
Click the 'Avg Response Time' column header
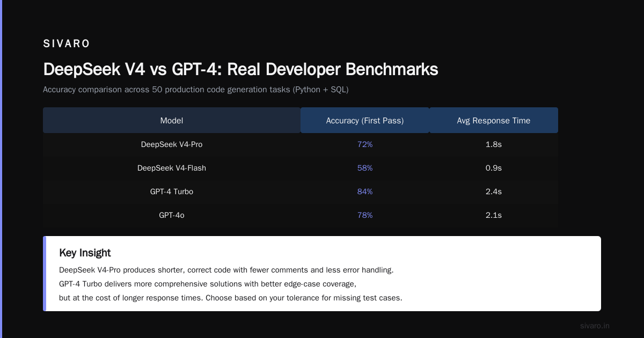tap(494, 121)
